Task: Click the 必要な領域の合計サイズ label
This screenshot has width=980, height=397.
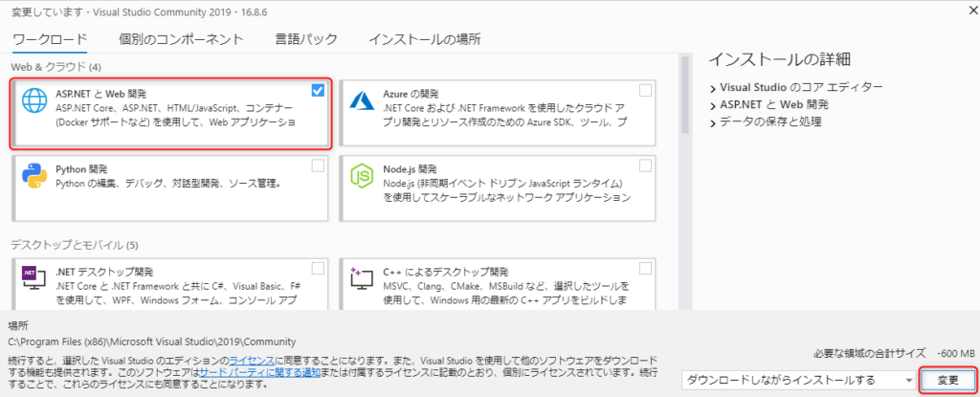Action: pos(869,353)
